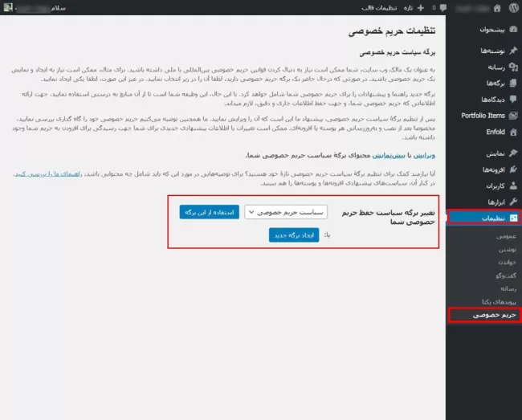Click the ویرایش edit link
The height and width of the screenshot is (420, 522).
coord(424,156)
